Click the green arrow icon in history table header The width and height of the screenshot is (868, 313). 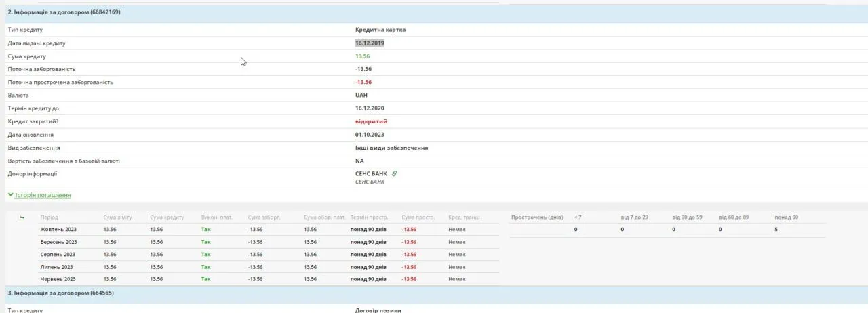(x=22, y=217)
